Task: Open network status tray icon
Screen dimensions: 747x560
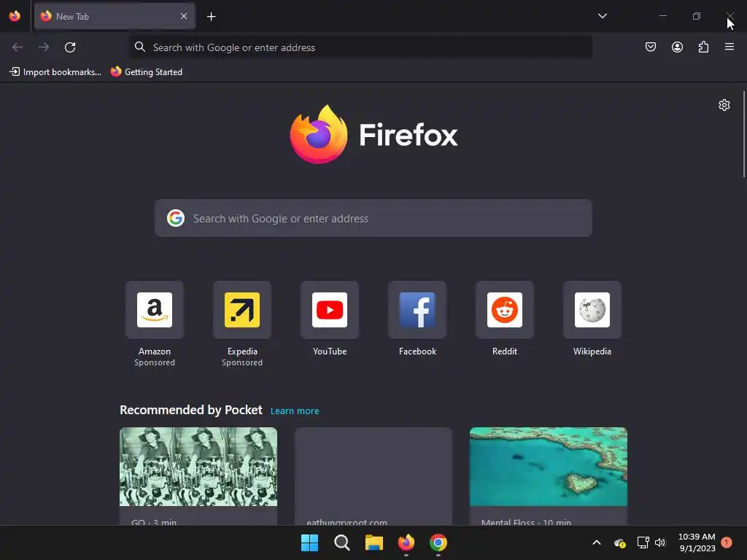Action: [x=643, y=542]
